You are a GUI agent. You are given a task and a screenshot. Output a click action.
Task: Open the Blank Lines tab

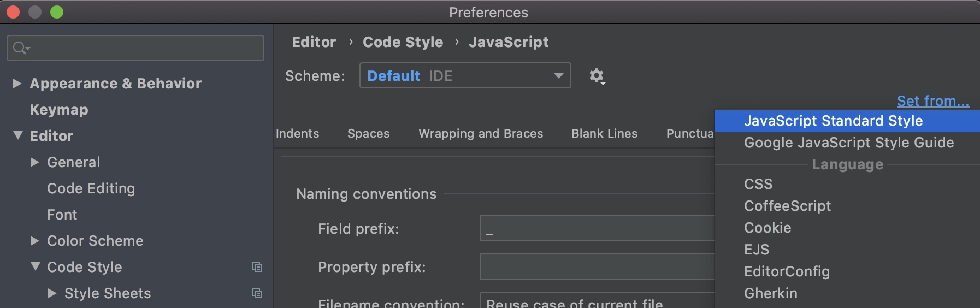coord(605,133)
